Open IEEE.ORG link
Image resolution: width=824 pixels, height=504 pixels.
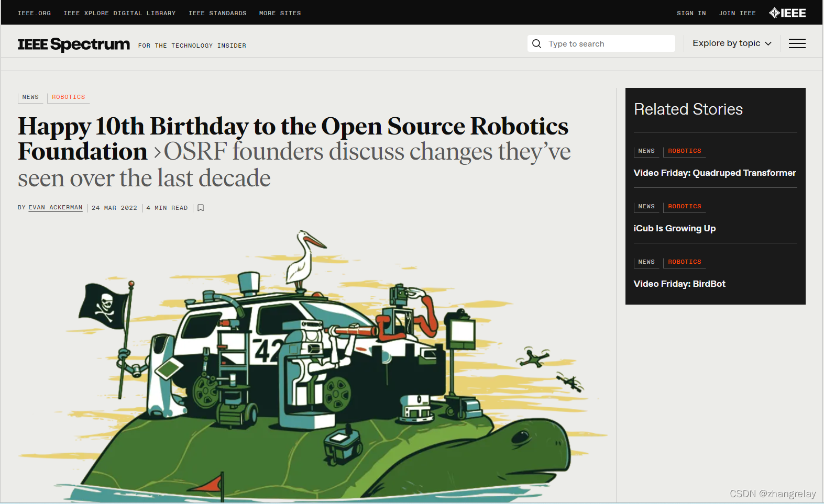(35, 13)
